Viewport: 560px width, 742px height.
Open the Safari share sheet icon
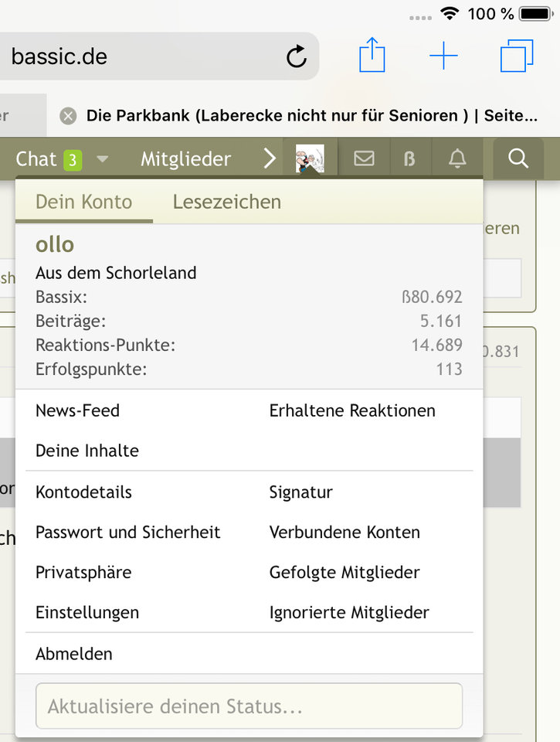coord(372,56)
